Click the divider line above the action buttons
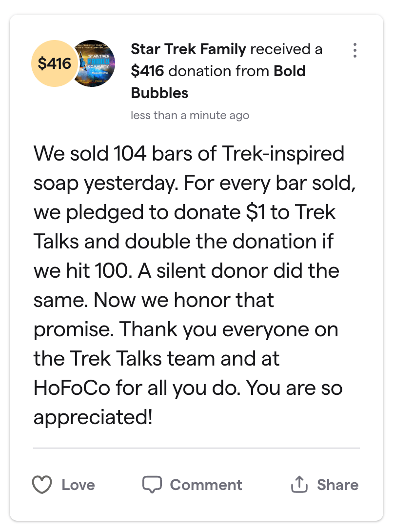Viewport: 394px width, 532px height. click(x=197, y=448)
